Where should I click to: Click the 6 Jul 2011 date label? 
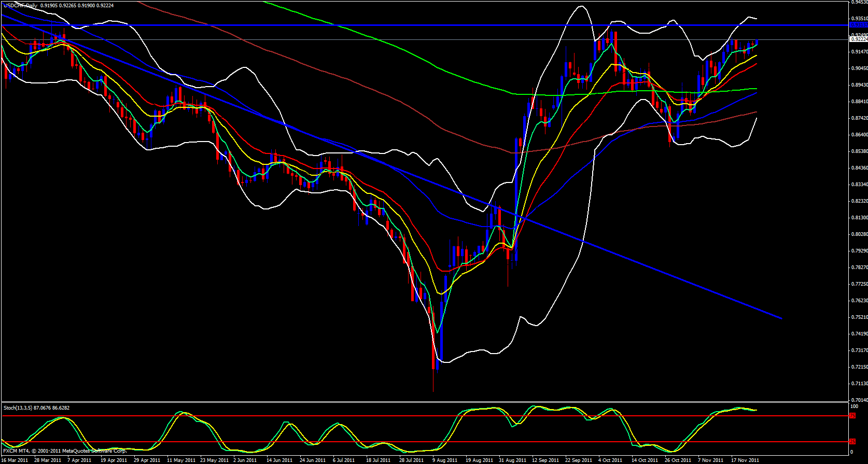[x=344, y=460]
